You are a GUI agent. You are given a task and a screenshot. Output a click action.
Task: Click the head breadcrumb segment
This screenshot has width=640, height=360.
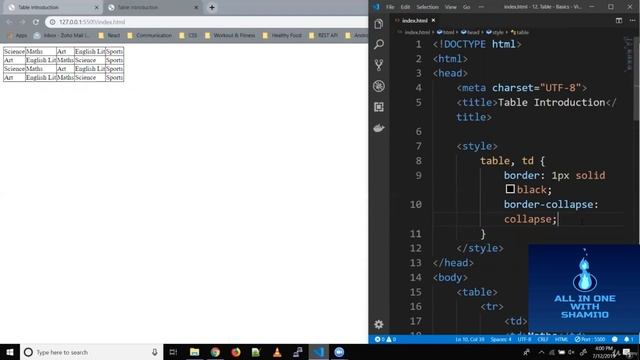[470, 32]
